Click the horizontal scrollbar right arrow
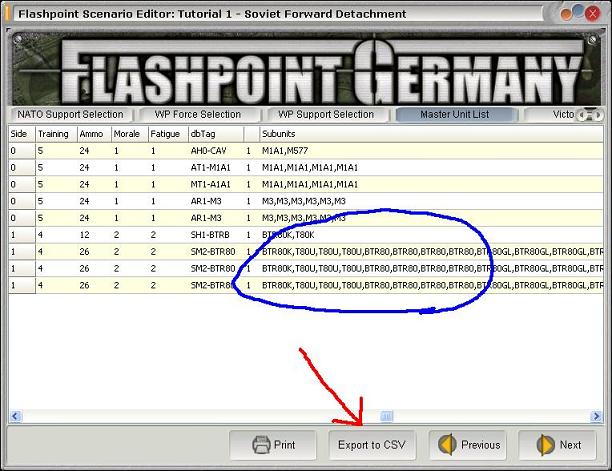Image resolution: width=612 pixels, height=471 pixels. pos(596,416)
